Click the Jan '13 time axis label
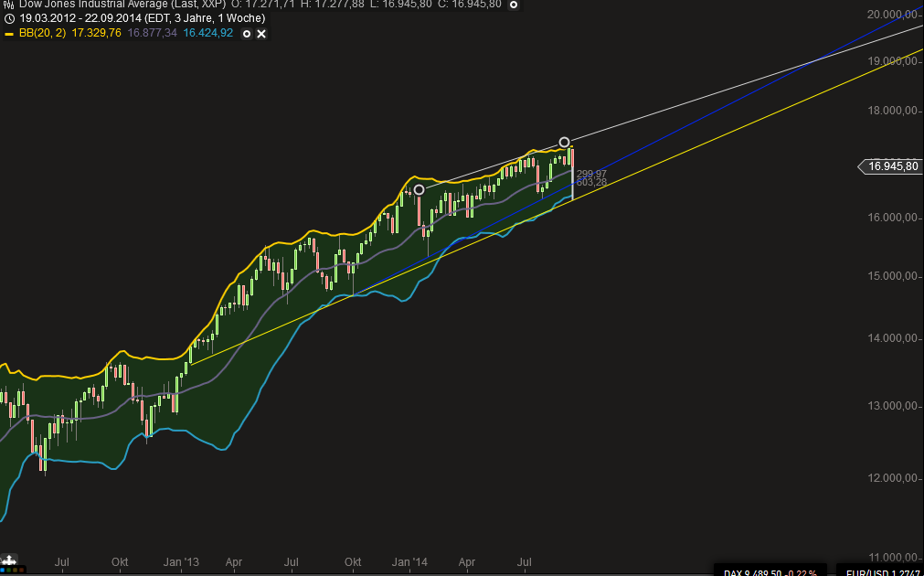 tap(182, 562)
